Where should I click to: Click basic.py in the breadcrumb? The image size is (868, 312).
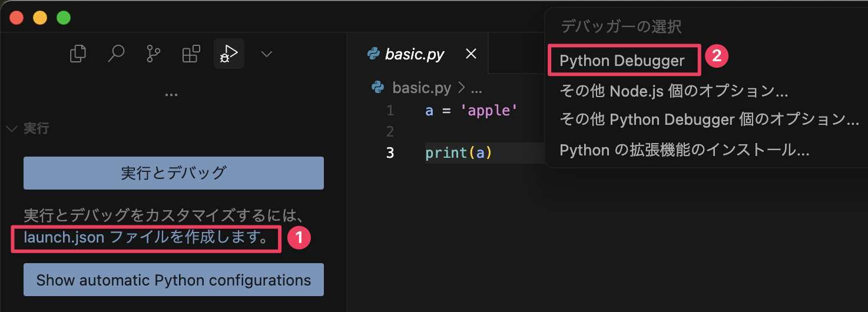click(422, 88)
